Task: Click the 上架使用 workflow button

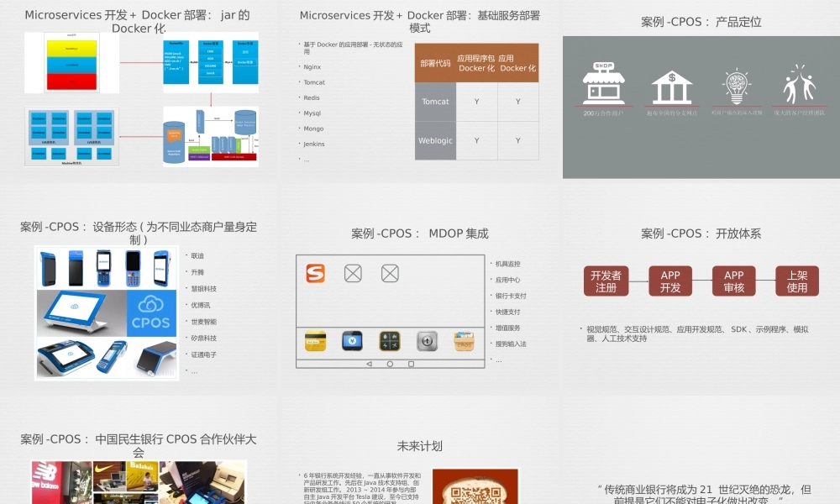Action: [x=796, y=281]
